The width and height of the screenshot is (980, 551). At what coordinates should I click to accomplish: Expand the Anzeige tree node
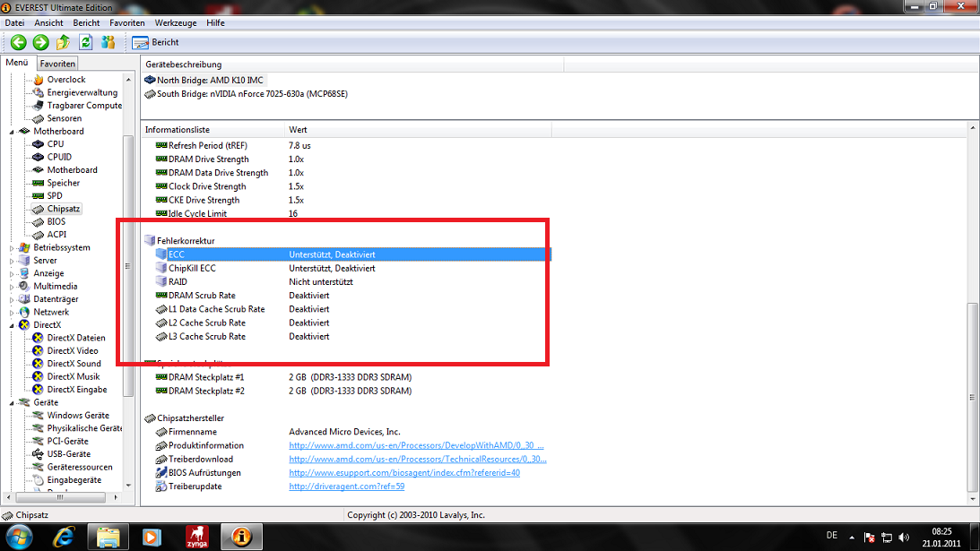point(12,273)
